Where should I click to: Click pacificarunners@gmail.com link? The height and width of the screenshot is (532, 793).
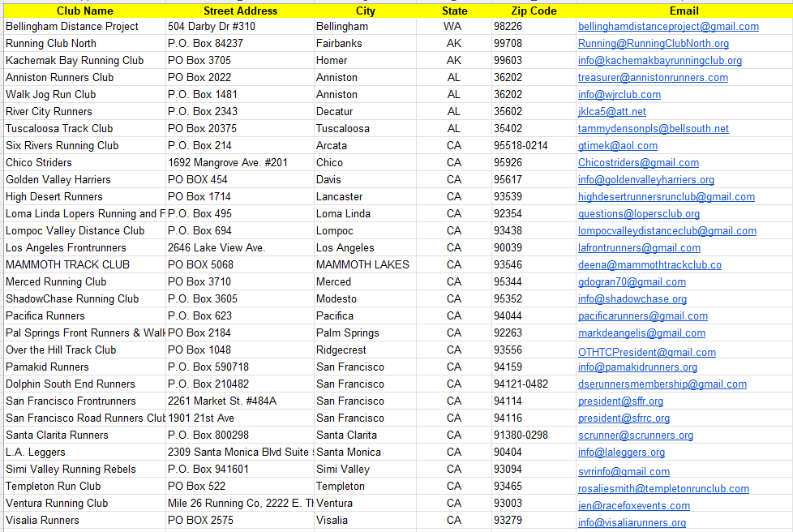(643, 316)
